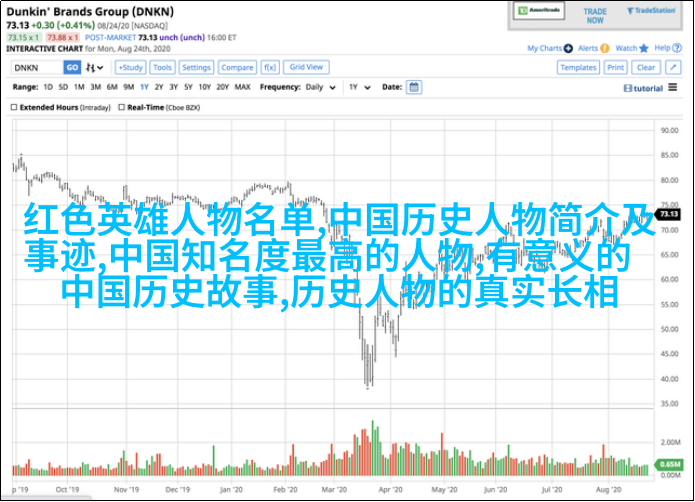
Task: Switch to Grid View
Action: click(x=306, y=67)
